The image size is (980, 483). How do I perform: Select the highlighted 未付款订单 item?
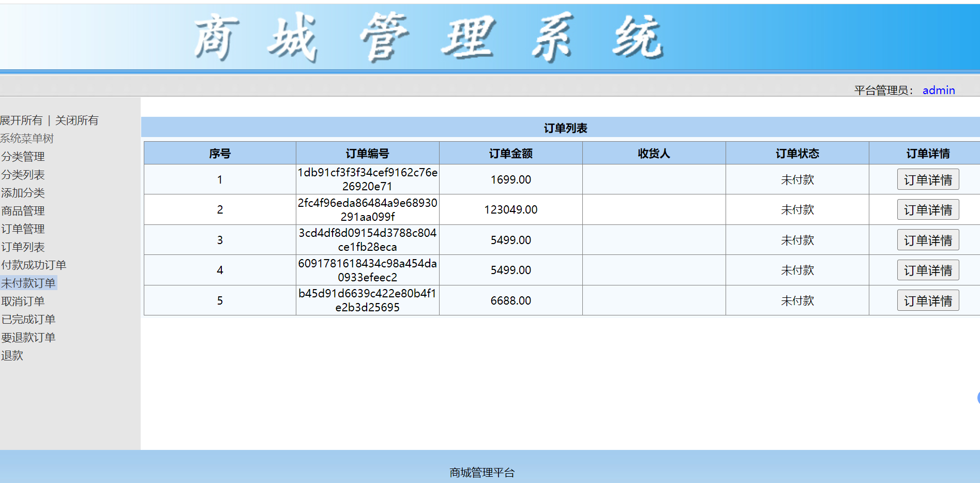click(28, 283)
